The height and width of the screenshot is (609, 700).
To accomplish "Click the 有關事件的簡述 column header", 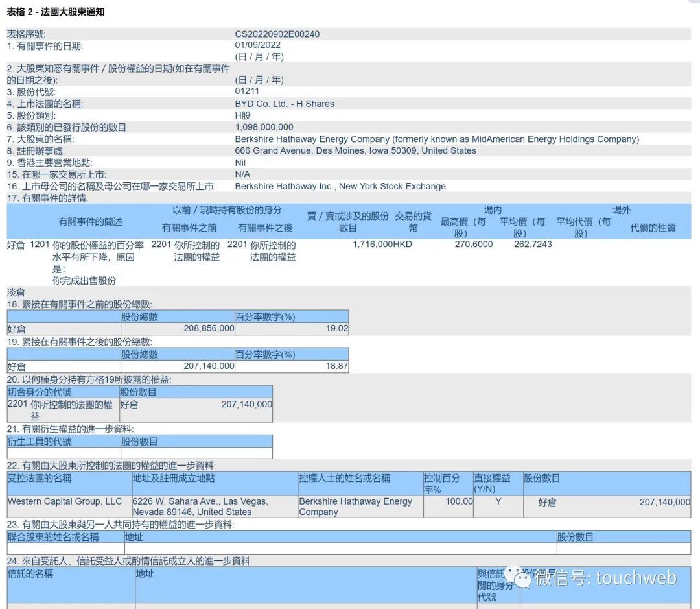I will coord(90,222).
